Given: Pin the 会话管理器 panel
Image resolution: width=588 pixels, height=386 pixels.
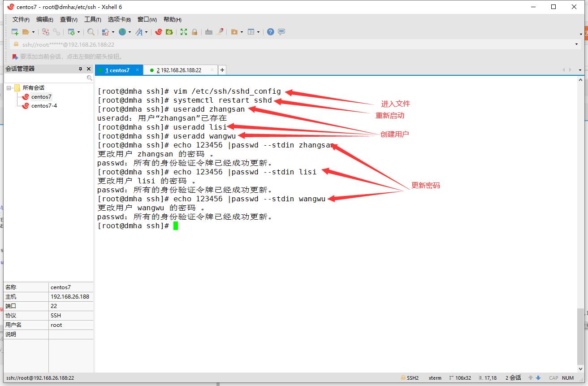Looking at the screenshot, I should [x=81, y=69].
